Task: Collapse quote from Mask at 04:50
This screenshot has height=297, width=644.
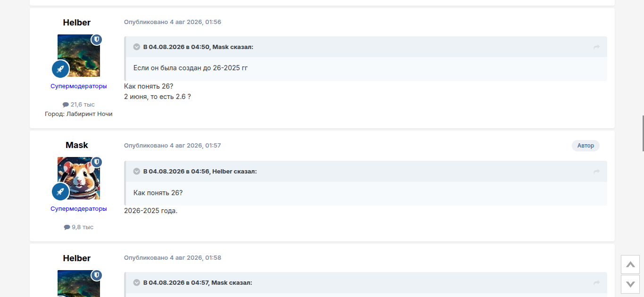Action: tap(137, 47)
